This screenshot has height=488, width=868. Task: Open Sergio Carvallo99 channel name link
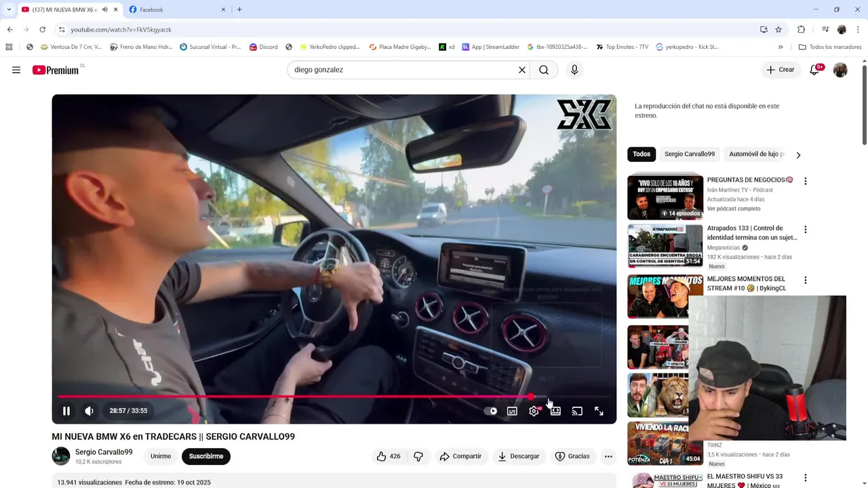[104, 452]
